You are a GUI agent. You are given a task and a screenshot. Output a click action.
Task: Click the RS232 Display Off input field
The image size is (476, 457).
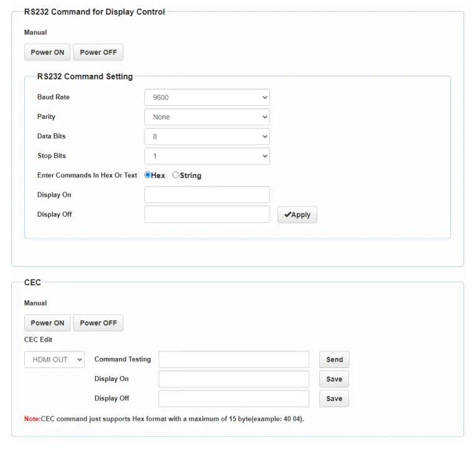[x=207, y=214]
